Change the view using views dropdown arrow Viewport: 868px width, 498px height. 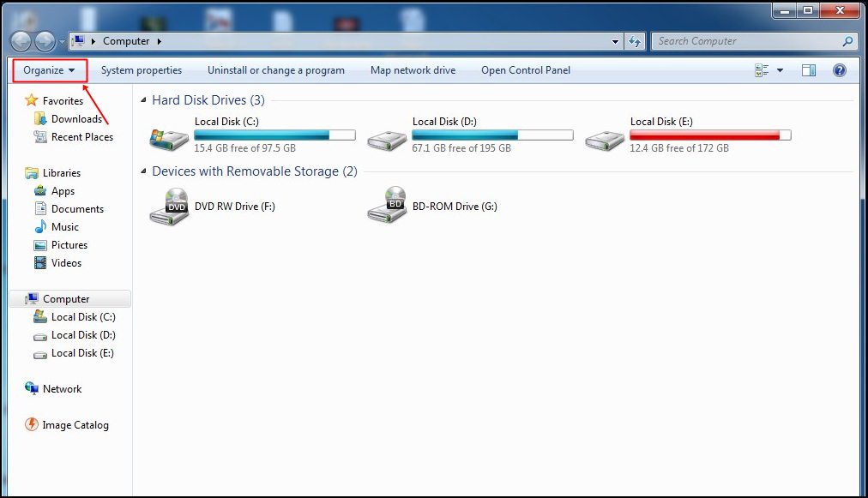[x=779, y=69]
